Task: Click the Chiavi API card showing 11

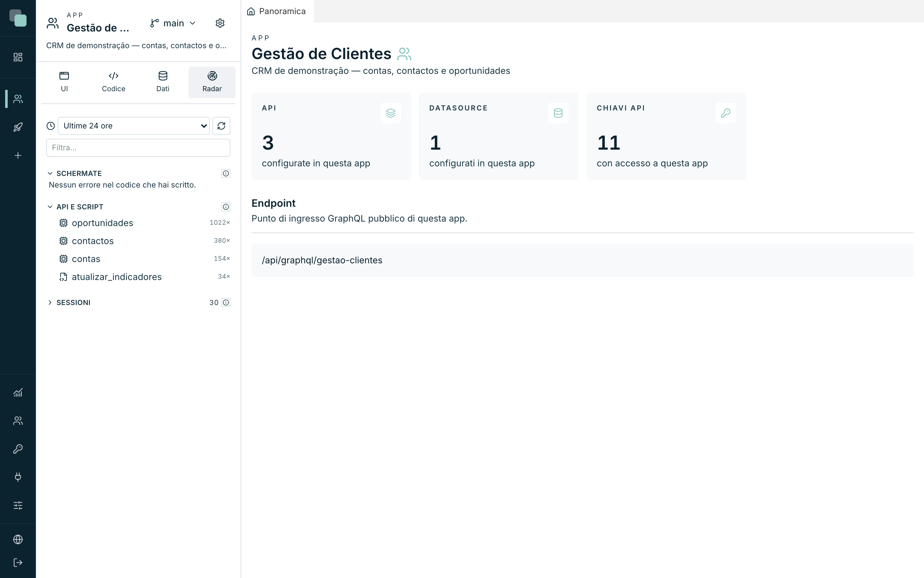Action: [666, 136]
